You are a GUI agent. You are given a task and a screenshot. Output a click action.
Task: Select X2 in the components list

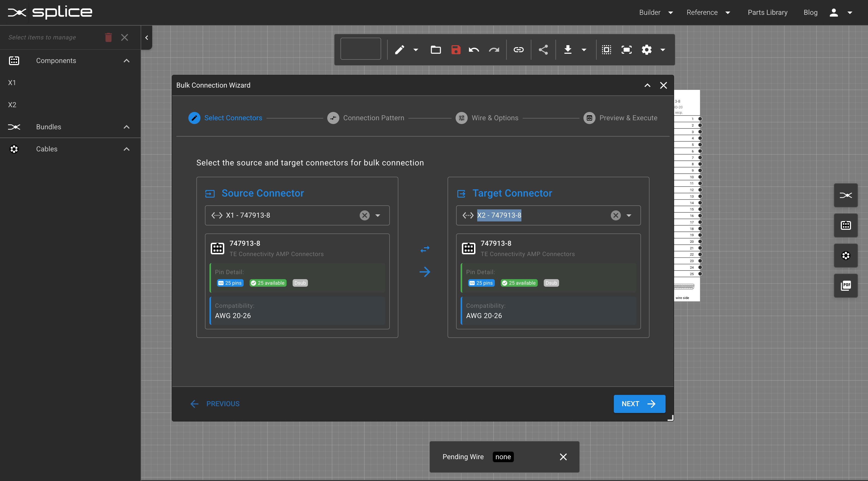tap(12, 105)
